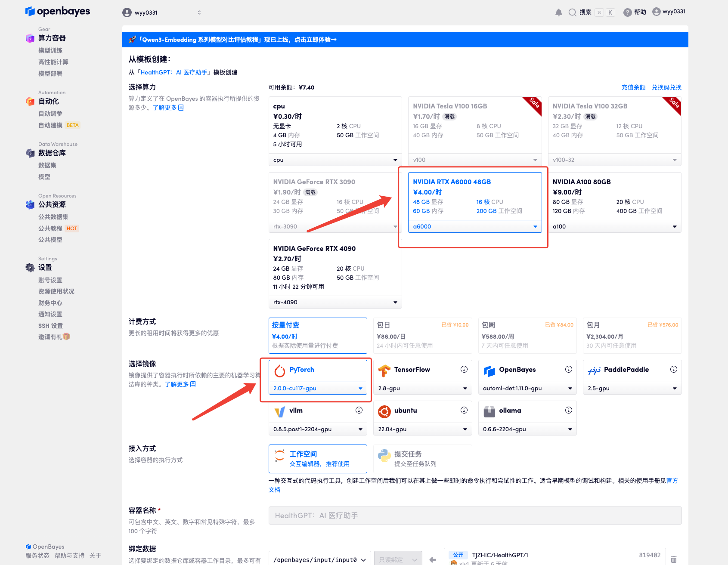Click the openbayes logo
Viewport: 728px width, 565px height.
tap(58, 11)
